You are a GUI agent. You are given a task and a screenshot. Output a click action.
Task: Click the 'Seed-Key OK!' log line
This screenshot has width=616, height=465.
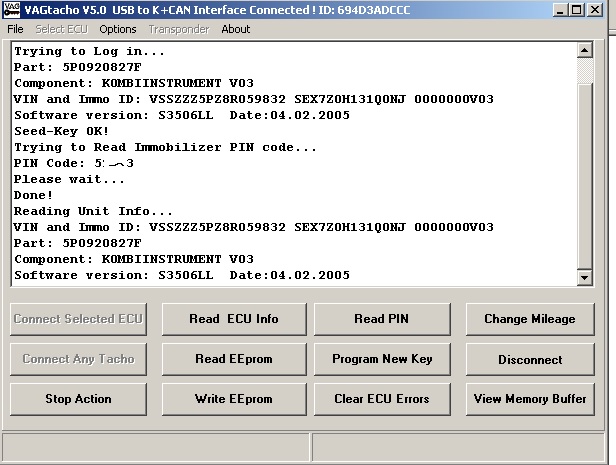(x=61, y=131)
